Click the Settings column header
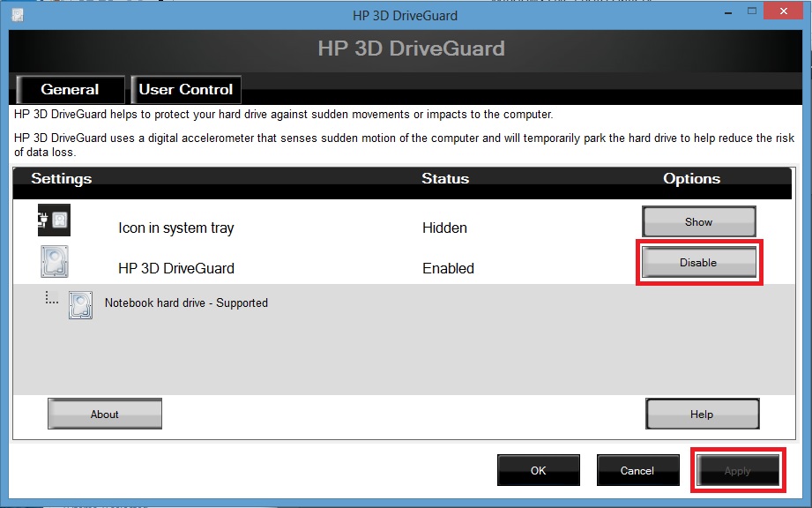The width and height of the screenshot is (812, 508). pos(61,179)
